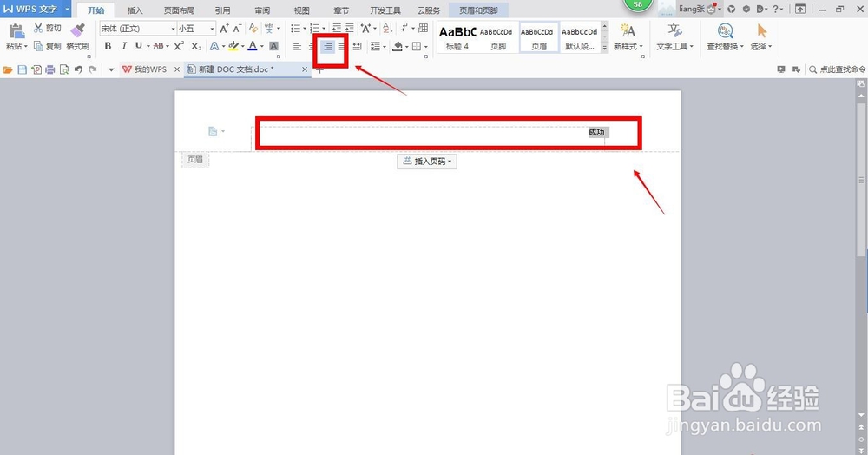Apply the 默认段... default paragraph style
868x455 pixels.
coord(580,37)
